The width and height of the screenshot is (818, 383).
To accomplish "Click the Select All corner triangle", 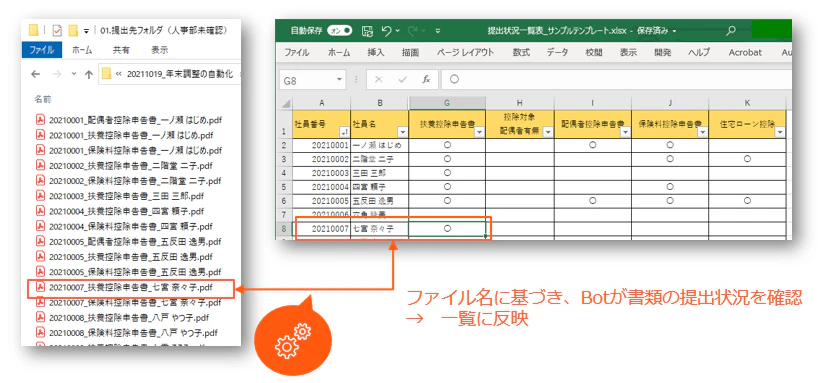I will point(286,104).
